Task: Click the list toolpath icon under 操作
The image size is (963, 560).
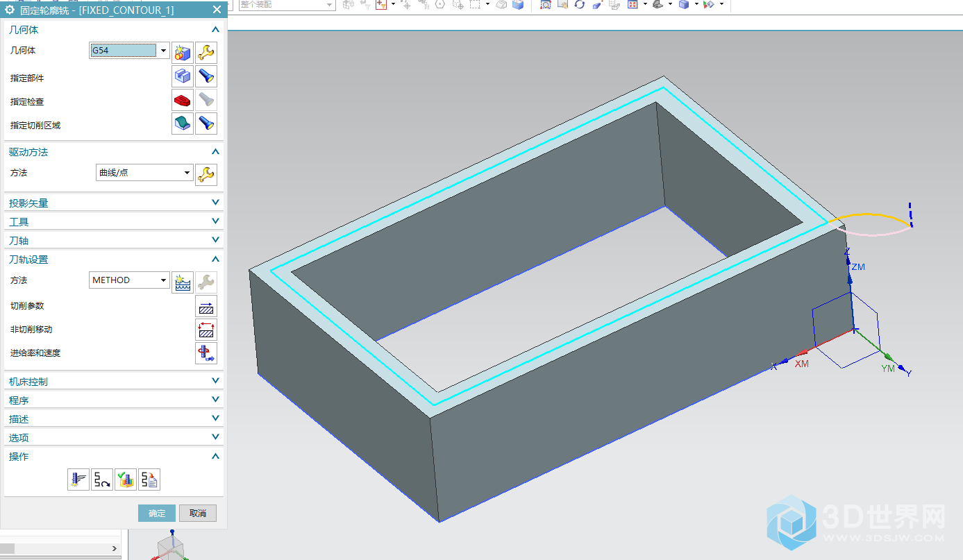Action: (x=149, y=480)
